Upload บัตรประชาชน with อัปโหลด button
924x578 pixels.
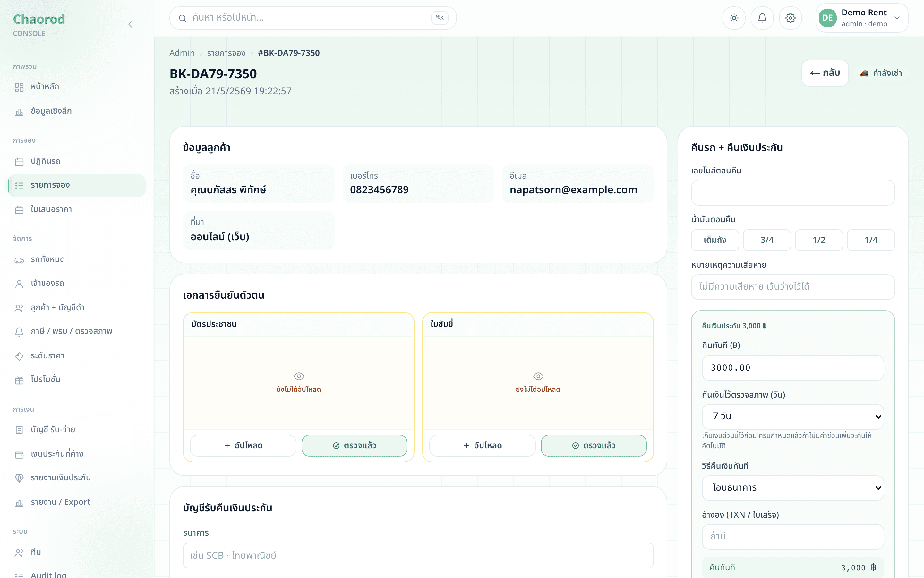coord(243,445)
